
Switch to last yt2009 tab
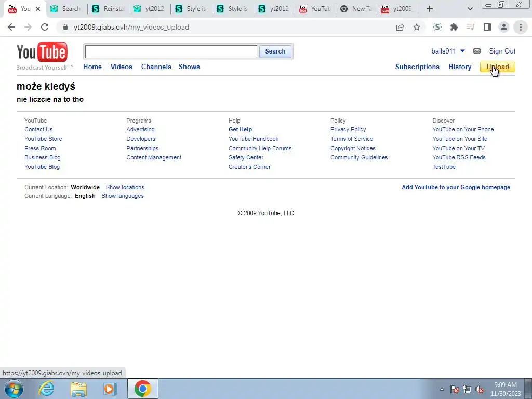click(x=398, y=9)
